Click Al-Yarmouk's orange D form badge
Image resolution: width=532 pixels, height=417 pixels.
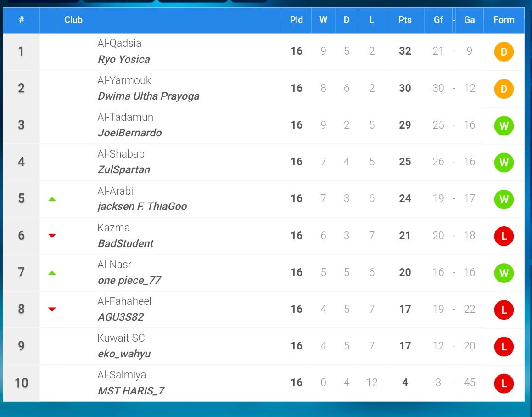tap(504, 89)
